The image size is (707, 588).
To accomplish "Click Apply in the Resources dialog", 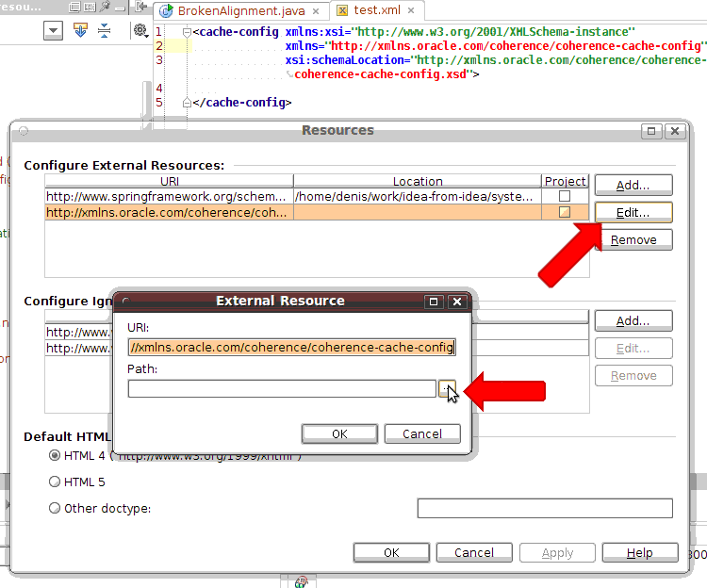I will 557,553.
